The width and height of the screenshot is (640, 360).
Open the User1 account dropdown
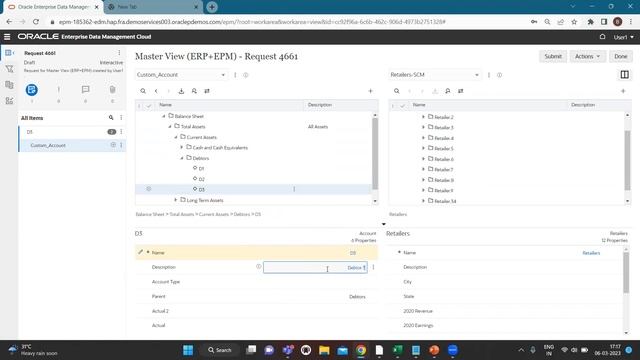click(623, 37)
